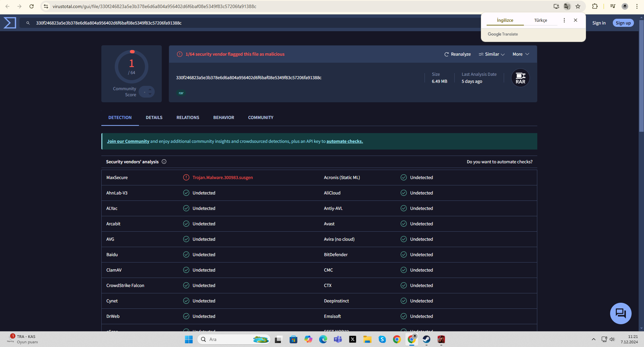This screenshot has width=644, height=347.
Task: Click the Trojan.Malware.300983.susgen result
Action: [223, 177]
